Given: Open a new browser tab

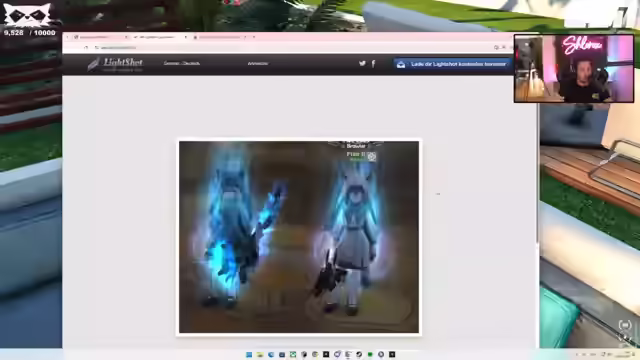Looking at the screenshot, I should [x=254, y=37].
